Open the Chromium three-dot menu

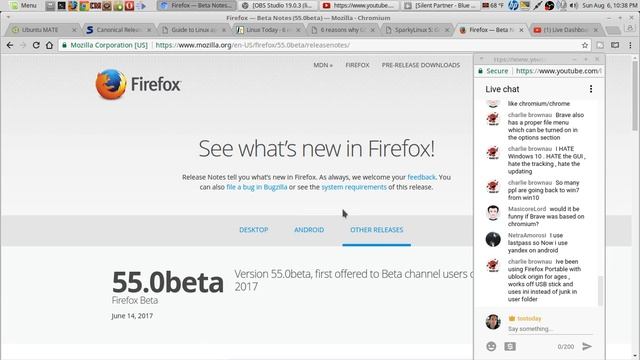click(630, 45)
